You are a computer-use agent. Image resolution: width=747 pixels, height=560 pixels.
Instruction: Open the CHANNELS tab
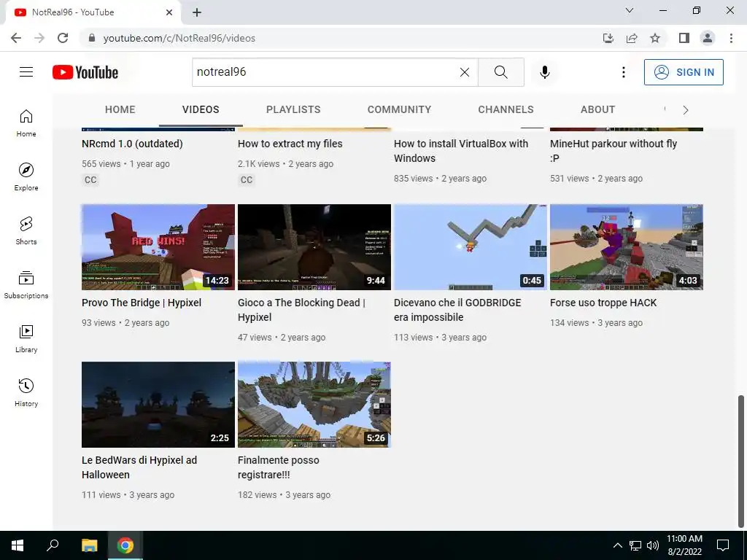click(x=506, y=109)
